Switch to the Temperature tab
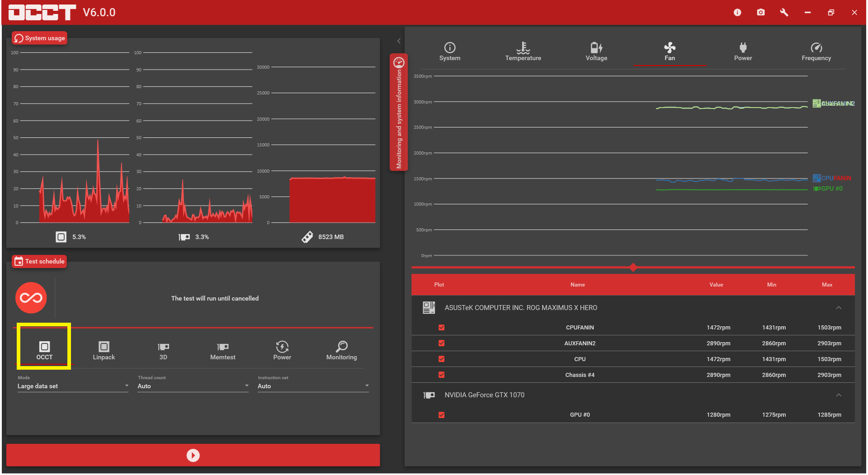The image size is (868, 475). coord(523,52)
